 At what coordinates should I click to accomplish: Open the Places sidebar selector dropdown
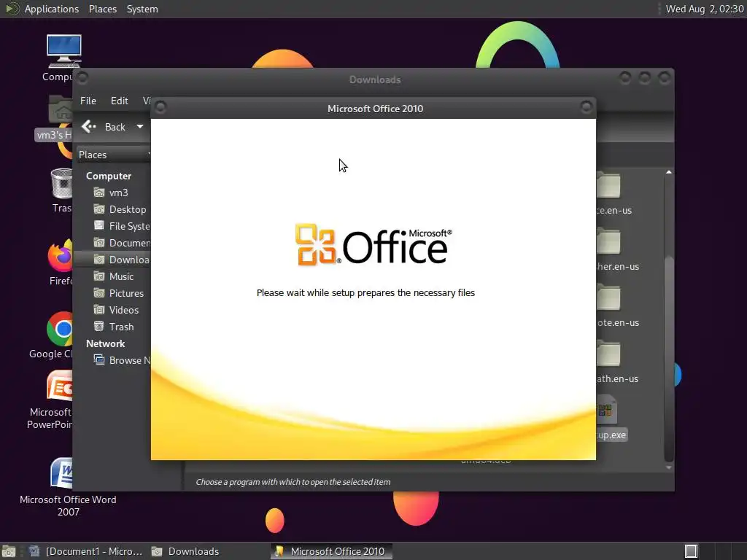click(x=113, y=155)
